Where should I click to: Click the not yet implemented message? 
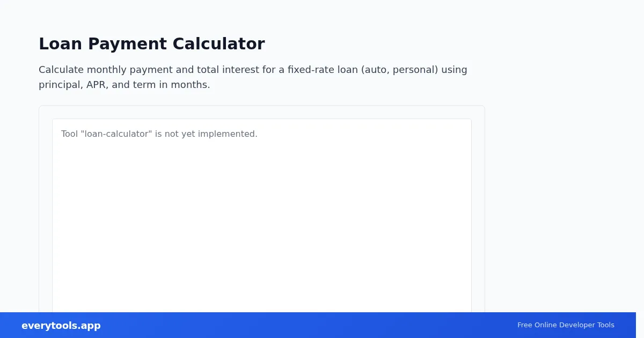pos(159,134)
